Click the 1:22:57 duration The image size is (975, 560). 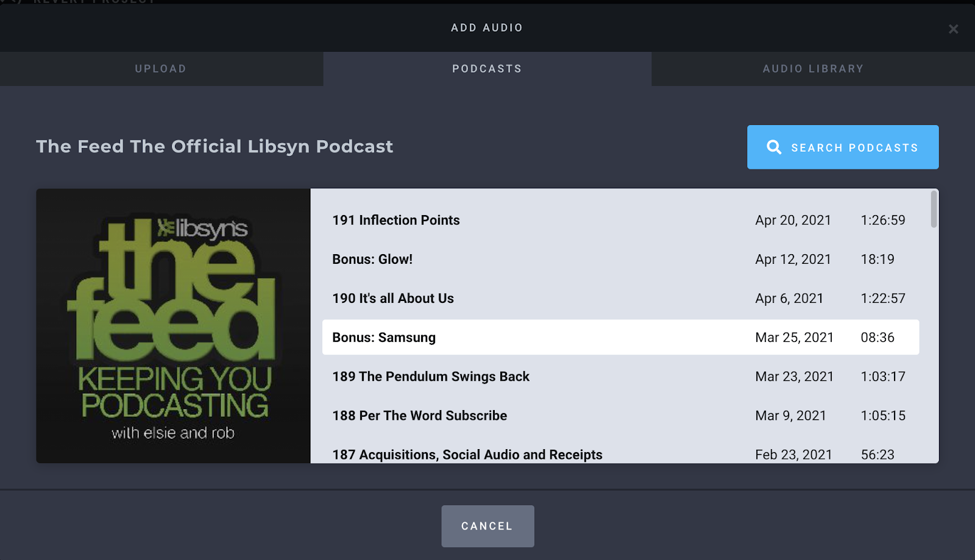(883, 298)
